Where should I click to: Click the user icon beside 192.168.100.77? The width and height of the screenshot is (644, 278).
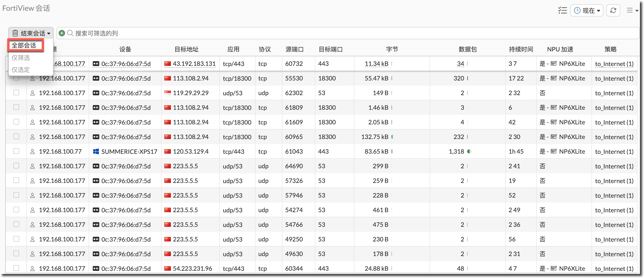tap(33, 151)
